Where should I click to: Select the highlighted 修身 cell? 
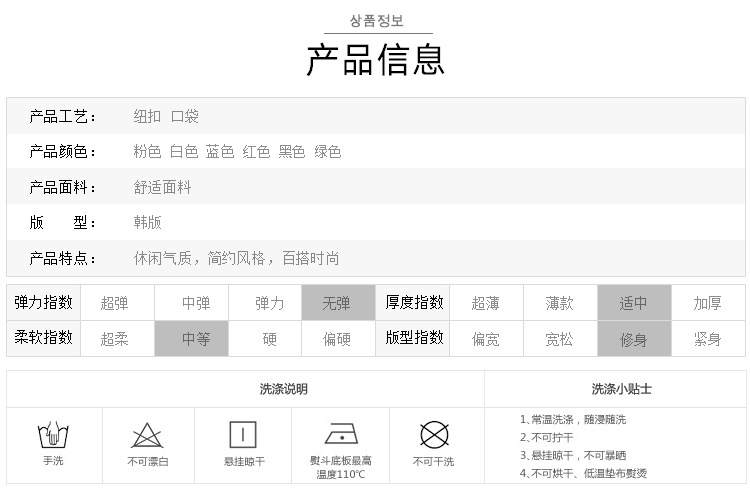(x=635, y=339)
